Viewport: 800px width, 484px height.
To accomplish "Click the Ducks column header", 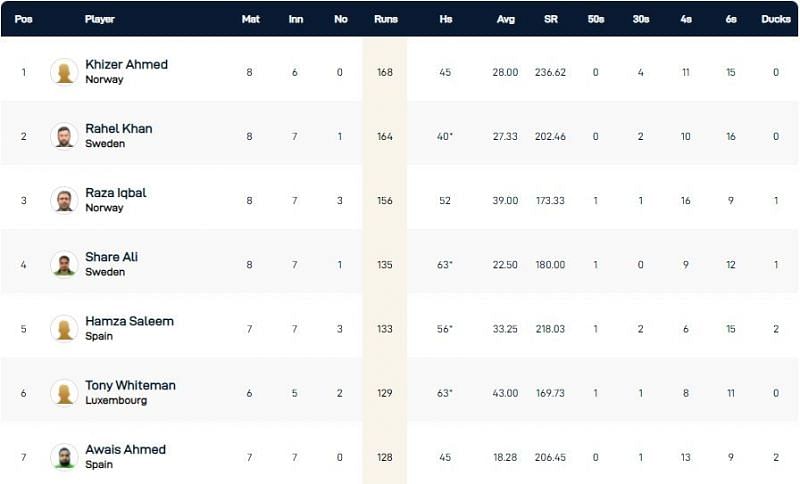I will [775, 19].
